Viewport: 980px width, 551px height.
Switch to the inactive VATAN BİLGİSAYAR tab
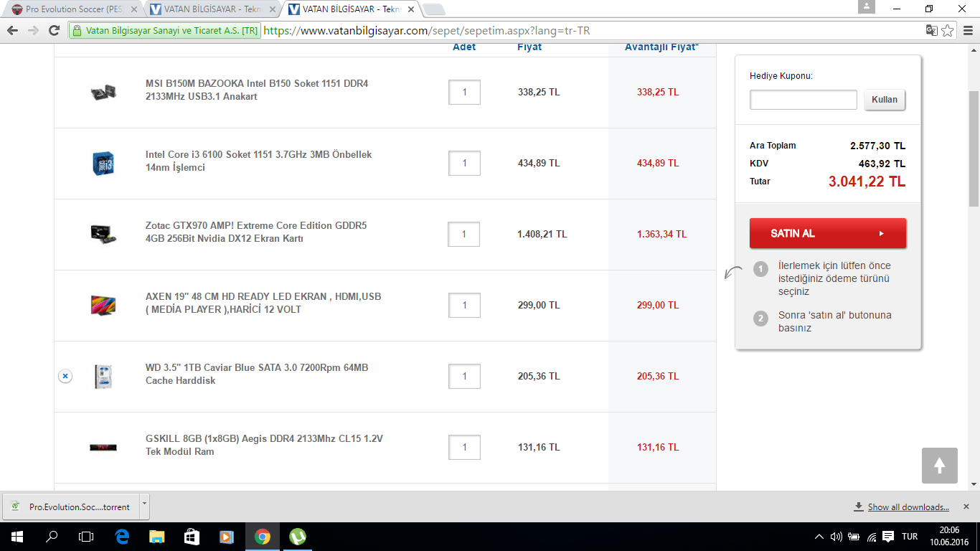point(212,9)
